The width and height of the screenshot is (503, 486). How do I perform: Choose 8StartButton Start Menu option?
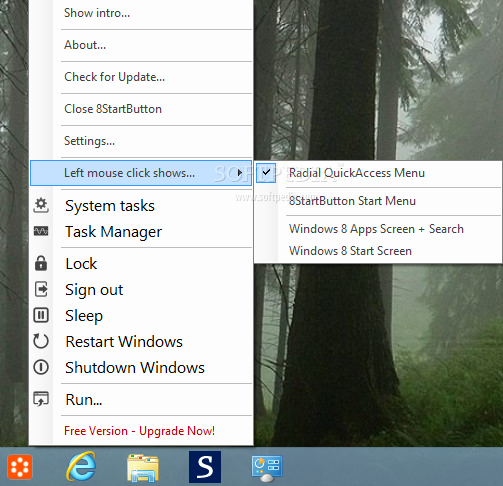coord(352,201)
